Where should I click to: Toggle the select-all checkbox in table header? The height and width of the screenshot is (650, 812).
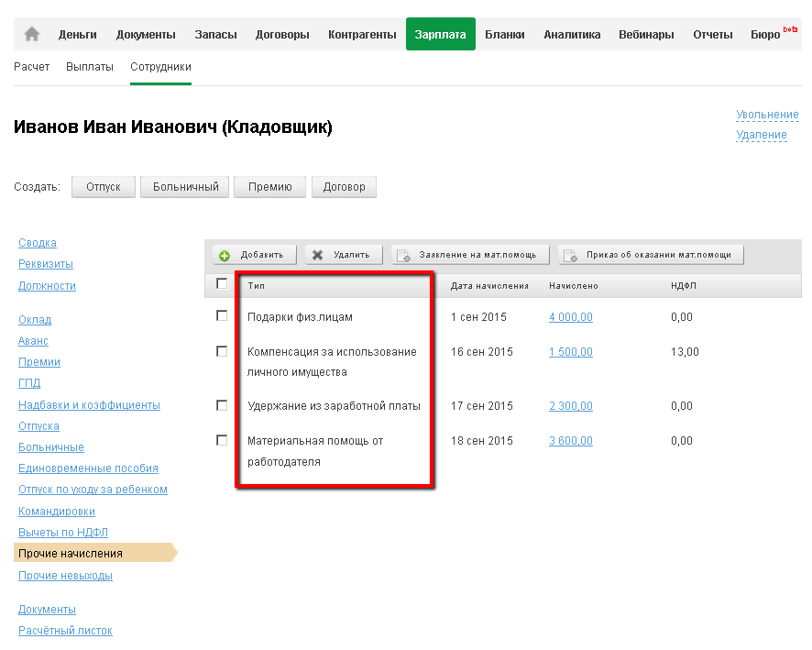(222, 284)
